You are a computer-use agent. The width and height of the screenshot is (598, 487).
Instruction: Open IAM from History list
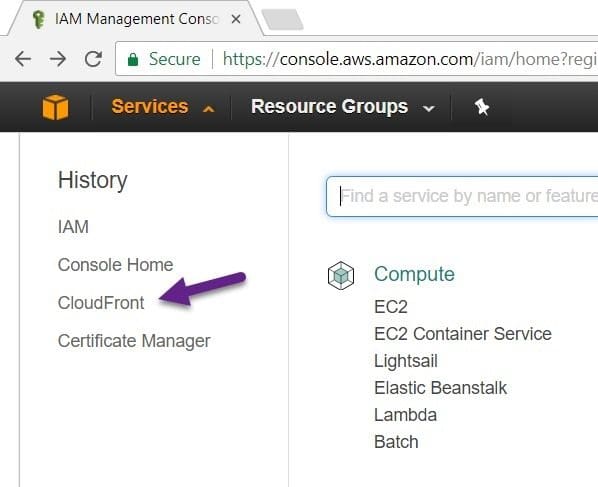point(73,227)
